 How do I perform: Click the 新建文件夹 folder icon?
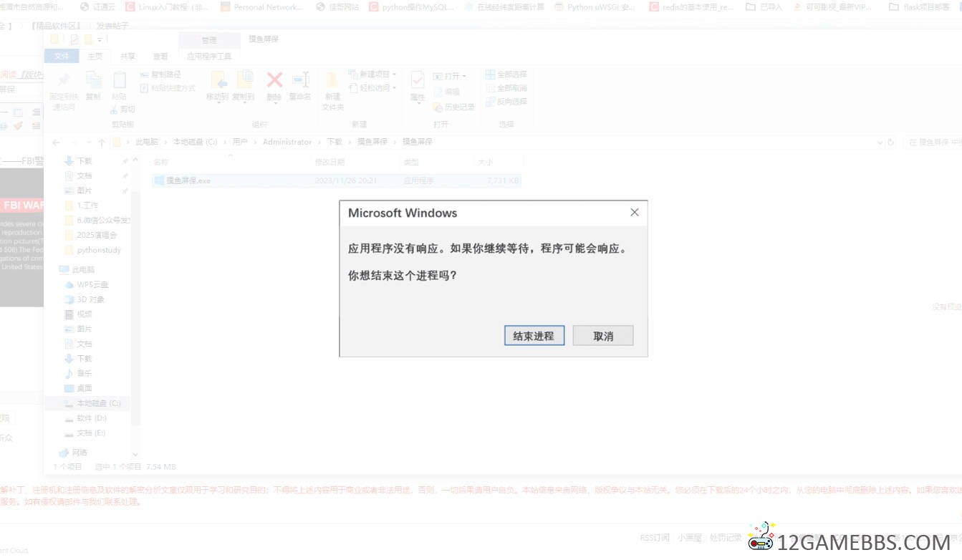tap(332, 80)
